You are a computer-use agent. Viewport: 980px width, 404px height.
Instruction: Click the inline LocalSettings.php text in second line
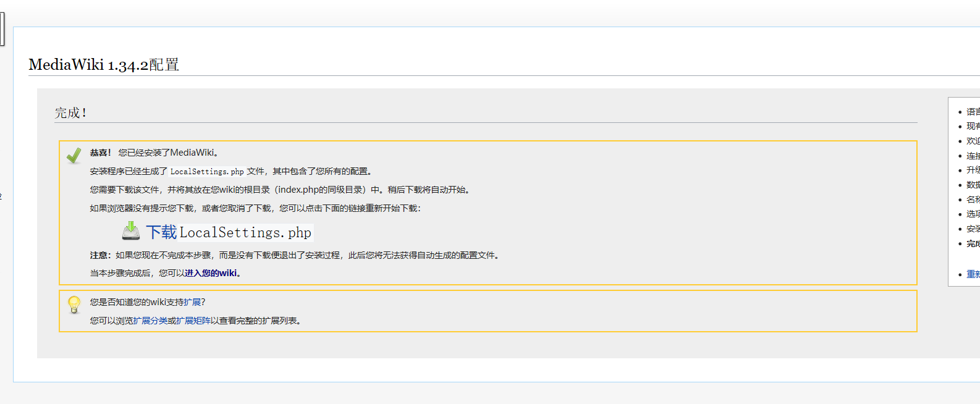click(207, 172)
